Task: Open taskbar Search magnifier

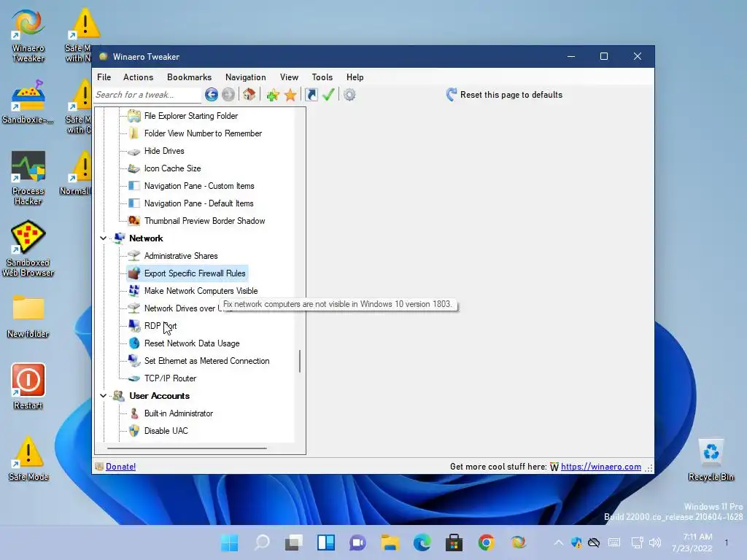Action: [x=262, y=542]
